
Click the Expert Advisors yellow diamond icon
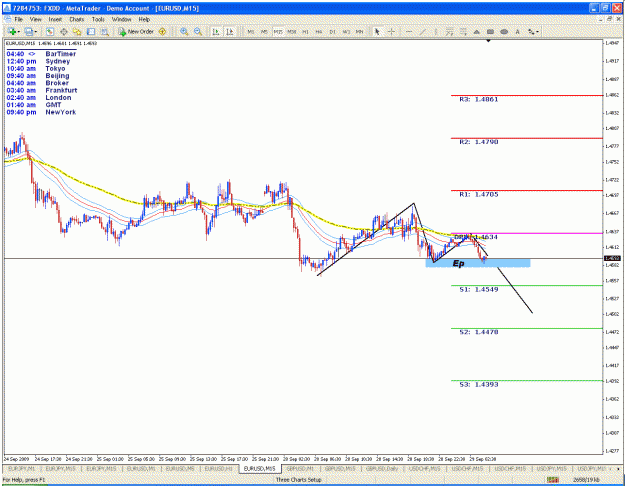tap(162, 31)
